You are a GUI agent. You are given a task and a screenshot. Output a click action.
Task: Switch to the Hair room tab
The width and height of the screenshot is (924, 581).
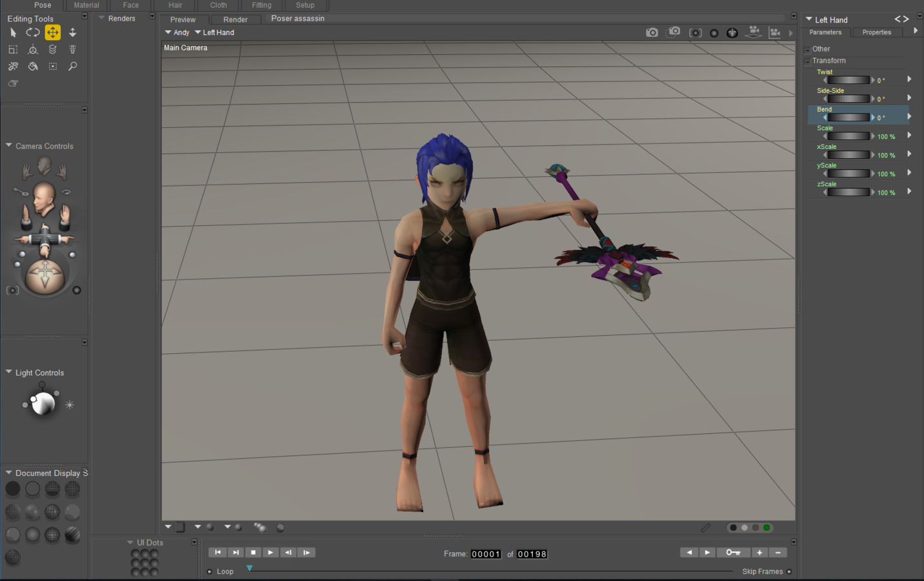[176, 5]
